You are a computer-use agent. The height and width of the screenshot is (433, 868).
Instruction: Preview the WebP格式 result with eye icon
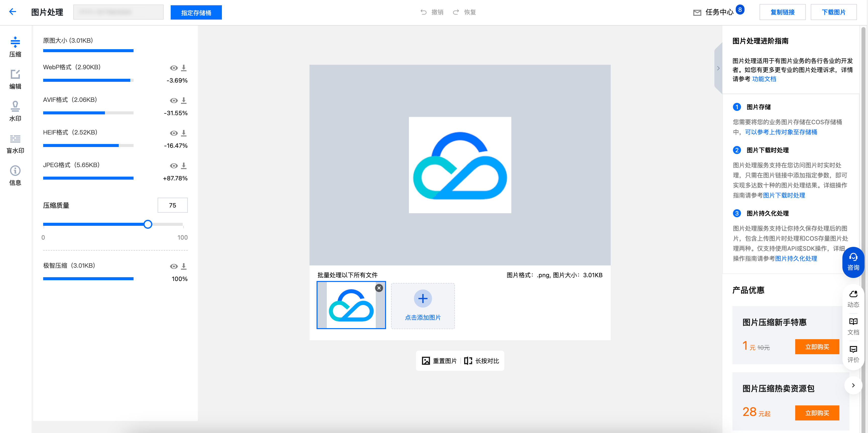pyautogui.click(x=174, y=68)
